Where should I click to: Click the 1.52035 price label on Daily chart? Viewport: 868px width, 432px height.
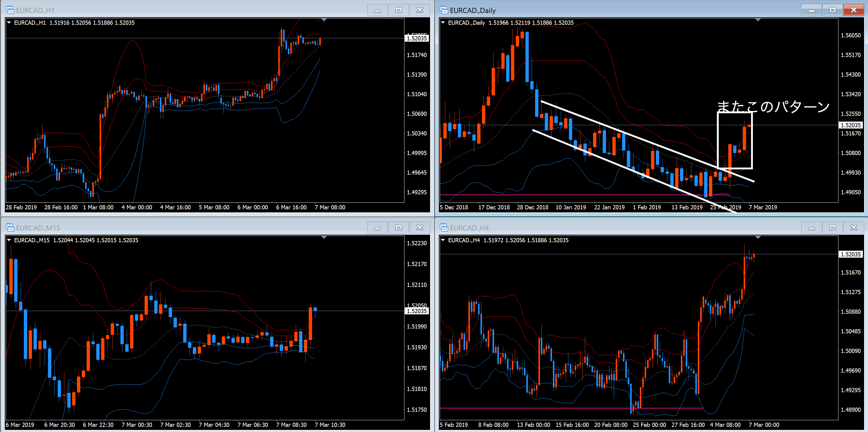(850, 125)
